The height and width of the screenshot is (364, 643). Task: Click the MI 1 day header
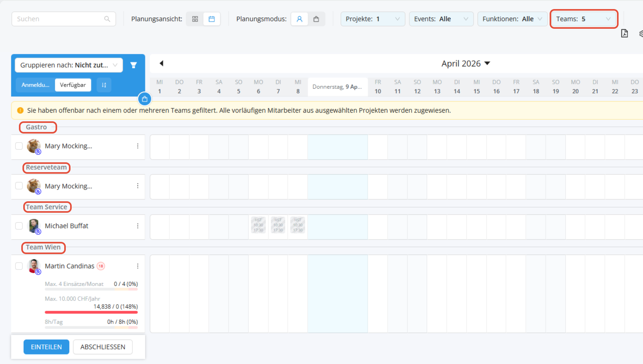[160, 87]
